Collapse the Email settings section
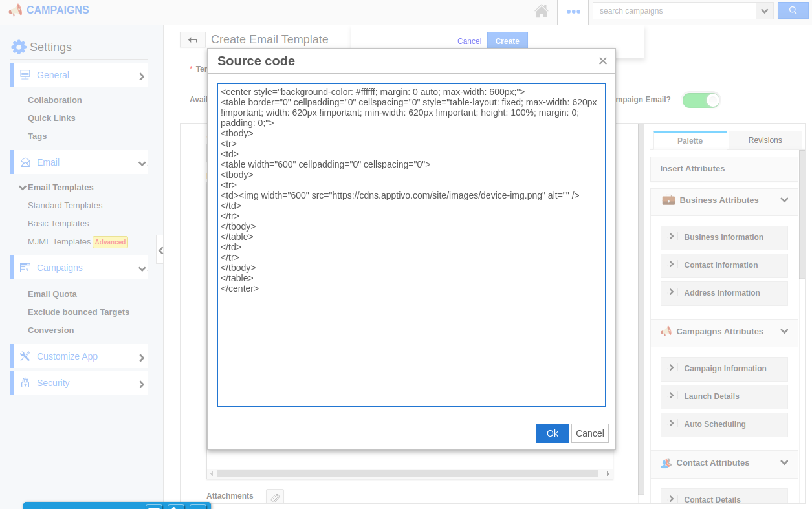The height and width of the screenshot is (509, 812). 142,164
